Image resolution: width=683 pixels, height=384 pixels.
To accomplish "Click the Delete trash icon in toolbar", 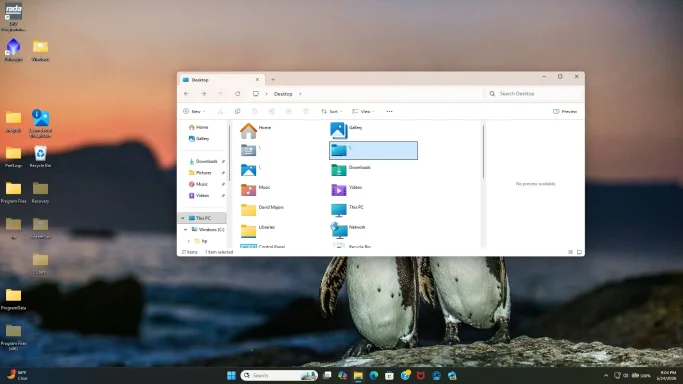I will click(306, 111).
